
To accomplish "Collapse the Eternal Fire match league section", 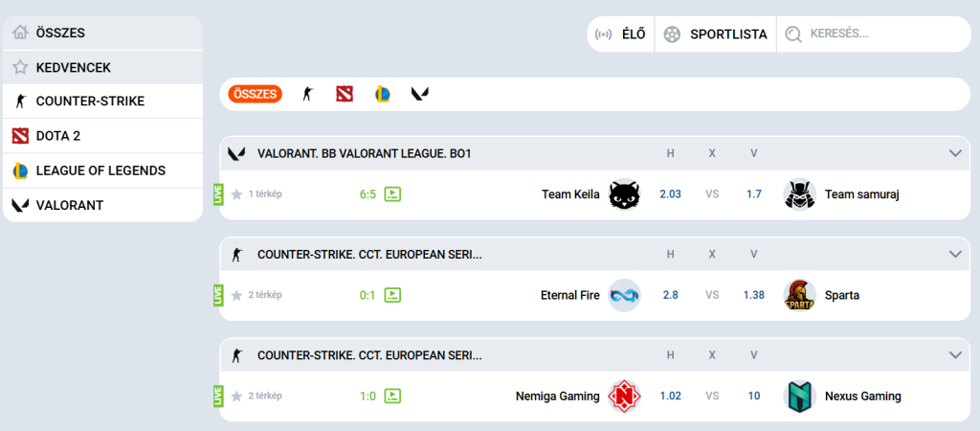I will click(x=954, y=254).
